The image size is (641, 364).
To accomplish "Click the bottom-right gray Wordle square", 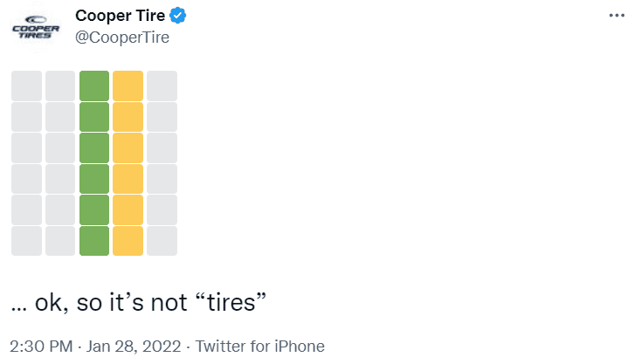I will coord(162,241).
